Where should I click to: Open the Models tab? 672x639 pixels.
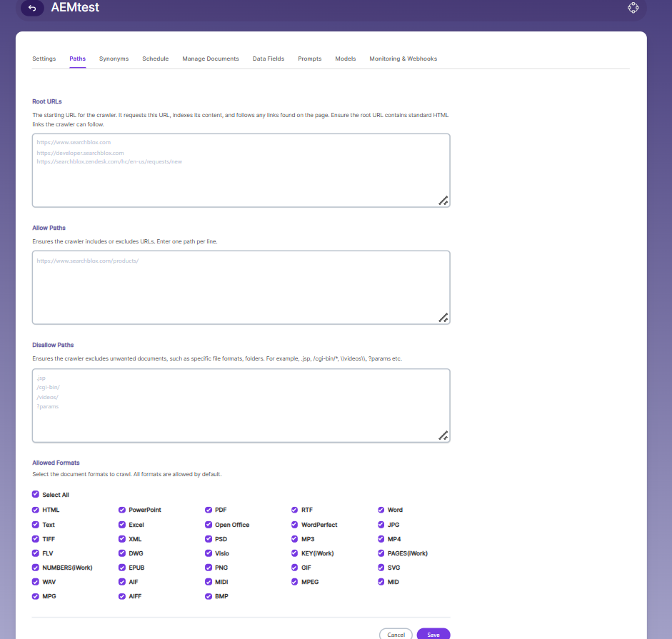(x=346, y=59)
